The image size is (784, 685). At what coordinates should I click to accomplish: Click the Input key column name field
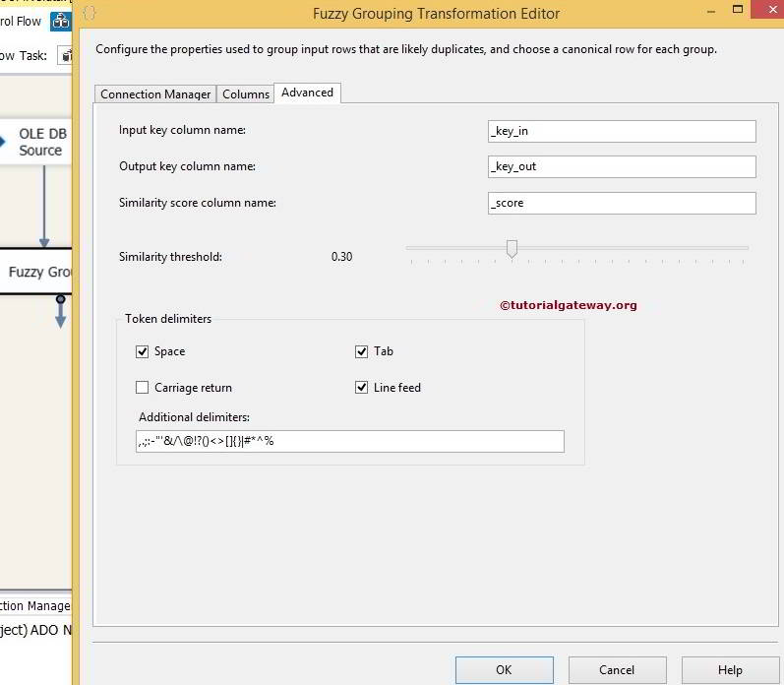[x=622, y=131]
